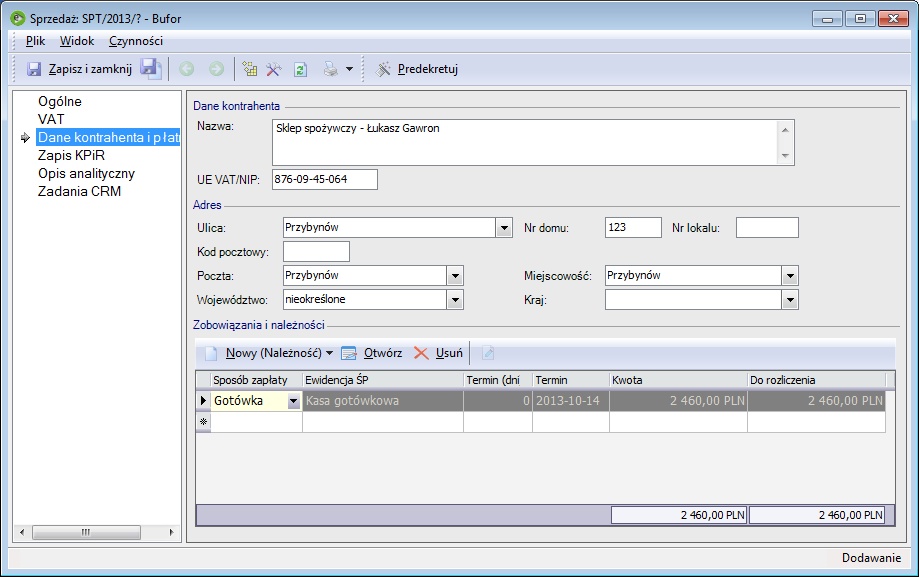Open the structure tree toolbar icon

[250, 69]
